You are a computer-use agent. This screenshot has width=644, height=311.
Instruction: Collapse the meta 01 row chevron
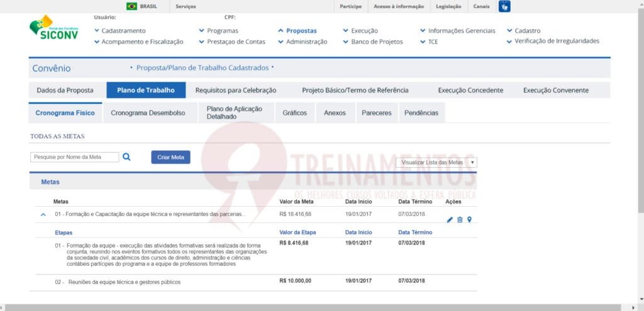coord(43,214)
